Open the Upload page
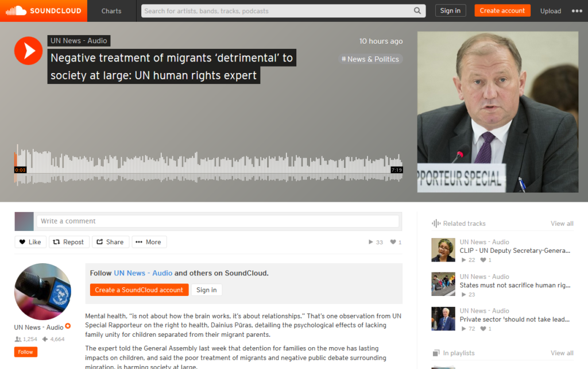The height and width of the screenshot is (369, 588). 551,11
